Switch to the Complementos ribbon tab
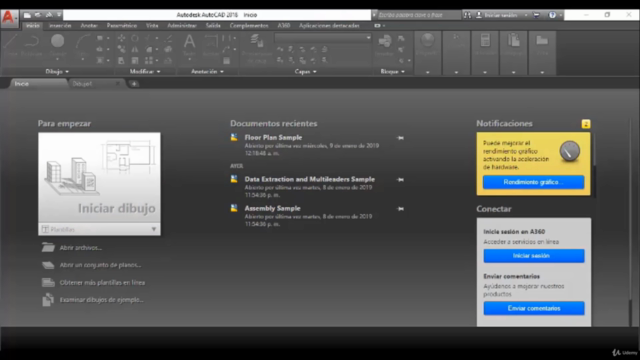 pyautogui.click(x=249, y=25)
